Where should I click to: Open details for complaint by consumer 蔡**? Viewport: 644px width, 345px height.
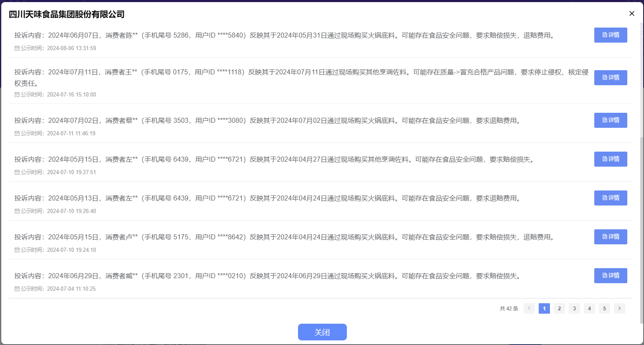tap(611, 120)
